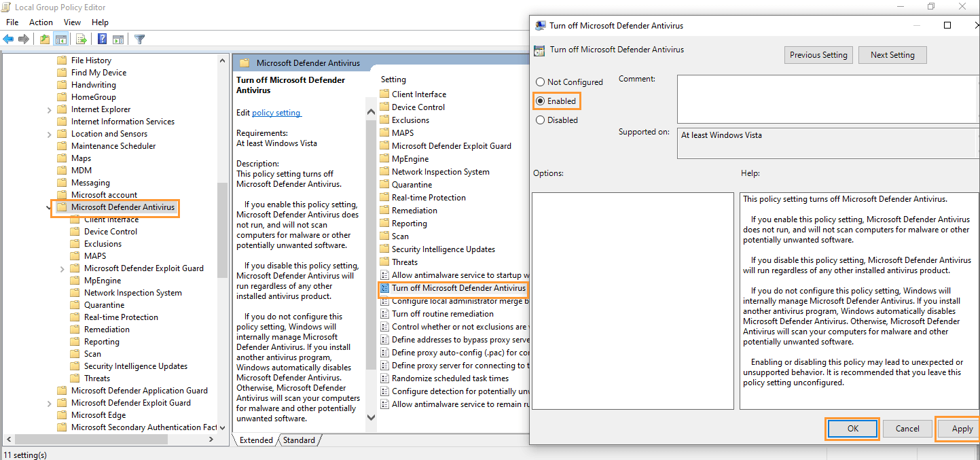Toggle the Show/Hide Action Pane toolbar icon
This screenshot has height=460, width=980.
(118, 39)
